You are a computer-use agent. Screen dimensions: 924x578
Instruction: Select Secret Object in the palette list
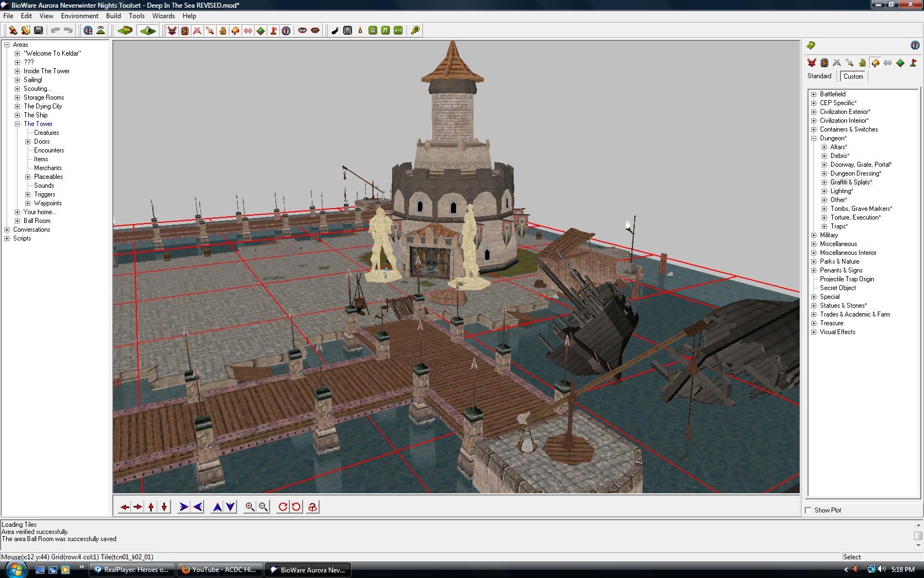coord(838,288)
